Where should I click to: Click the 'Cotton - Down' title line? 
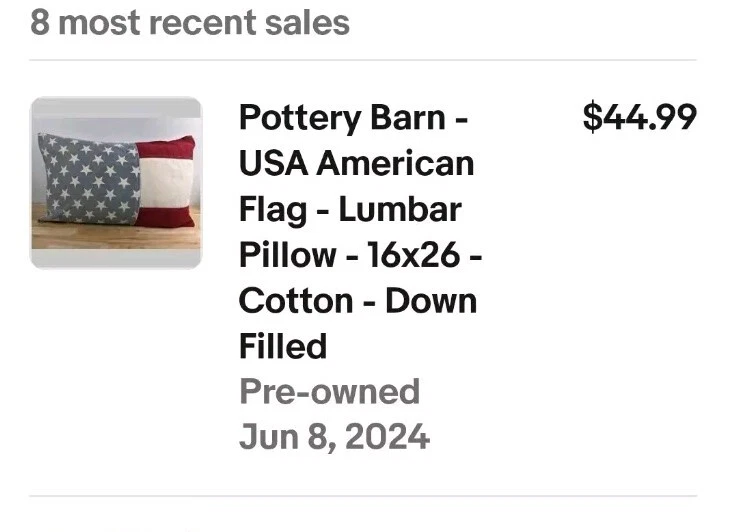[x=357, y=300]
